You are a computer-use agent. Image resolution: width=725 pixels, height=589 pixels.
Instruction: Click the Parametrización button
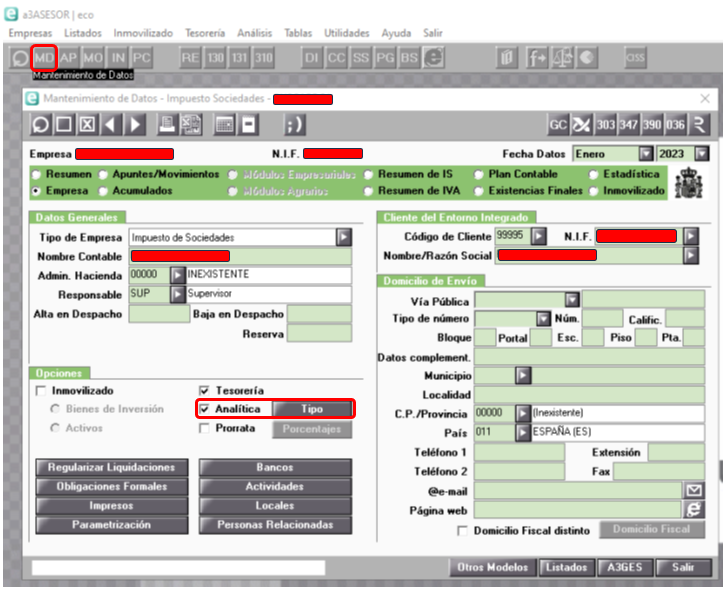(x=112, y=525)
